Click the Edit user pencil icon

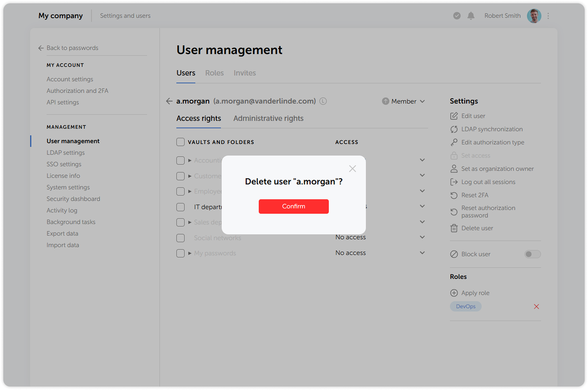click(454, 116)
